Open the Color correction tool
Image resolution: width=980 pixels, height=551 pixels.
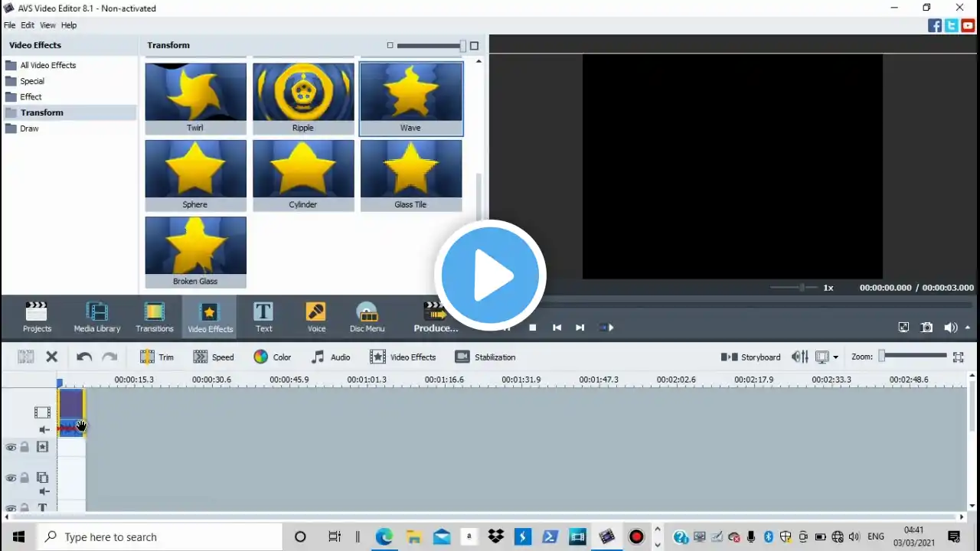pos(273,357)
